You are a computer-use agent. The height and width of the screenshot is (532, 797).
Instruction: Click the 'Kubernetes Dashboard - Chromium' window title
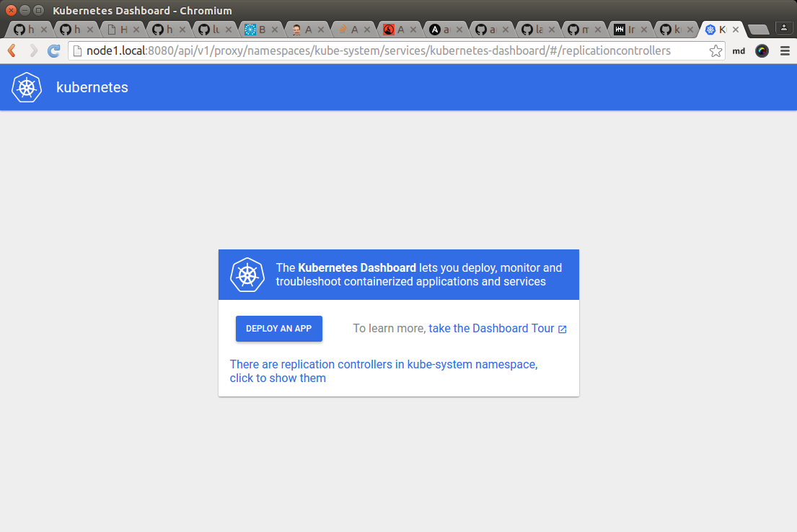(142, 10)
